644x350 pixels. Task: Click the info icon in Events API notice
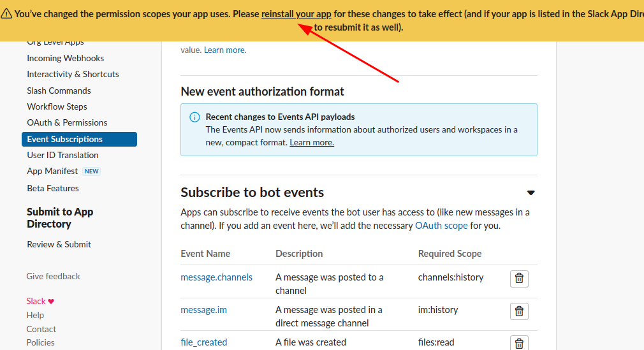pyautogui.click(x=194, y=117)
